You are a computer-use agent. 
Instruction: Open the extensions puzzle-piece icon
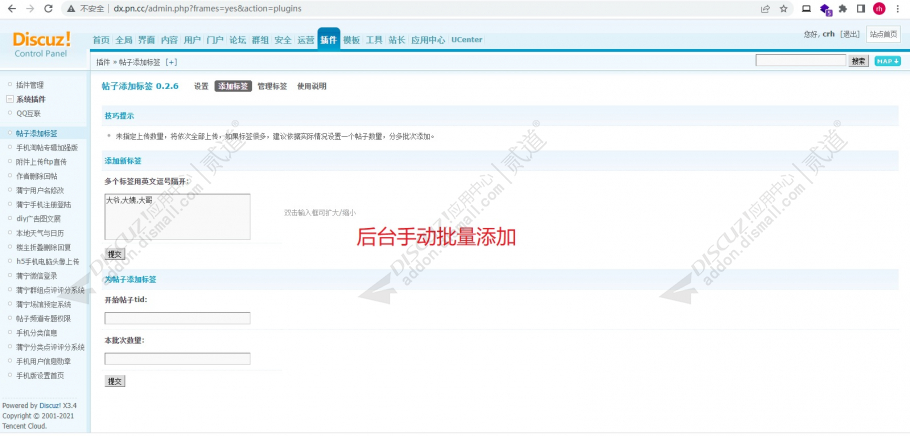tap(843, 9)
